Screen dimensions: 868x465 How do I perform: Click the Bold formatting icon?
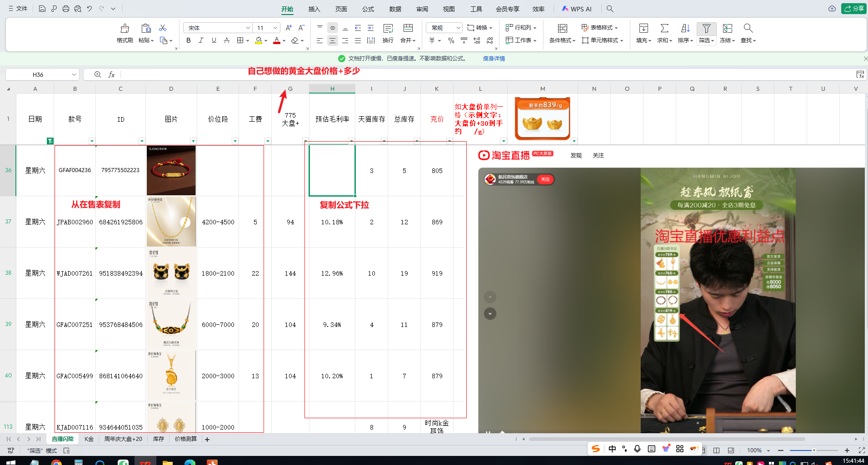coord(189,40)
